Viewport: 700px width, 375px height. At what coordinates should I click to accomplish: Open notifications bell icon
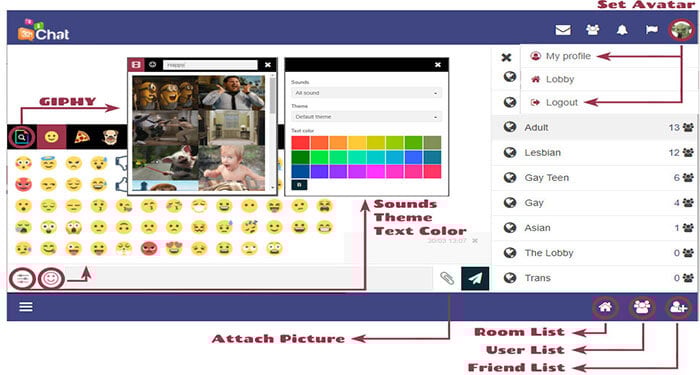(622, 30)
